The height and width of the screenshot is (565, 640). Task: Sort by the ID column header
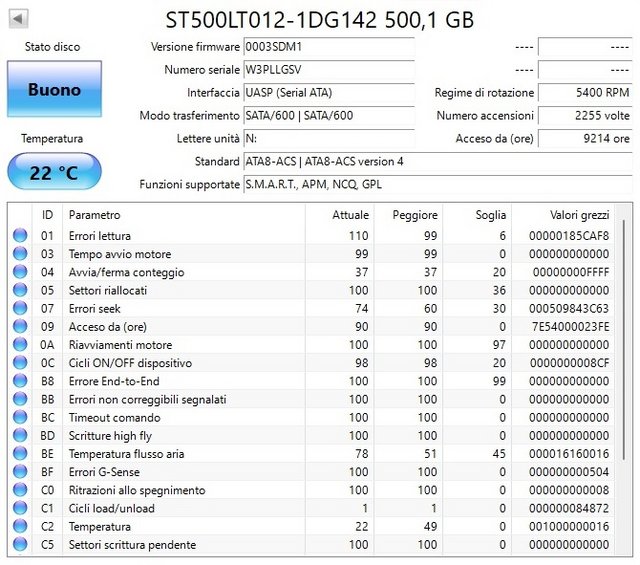point(47,215)
